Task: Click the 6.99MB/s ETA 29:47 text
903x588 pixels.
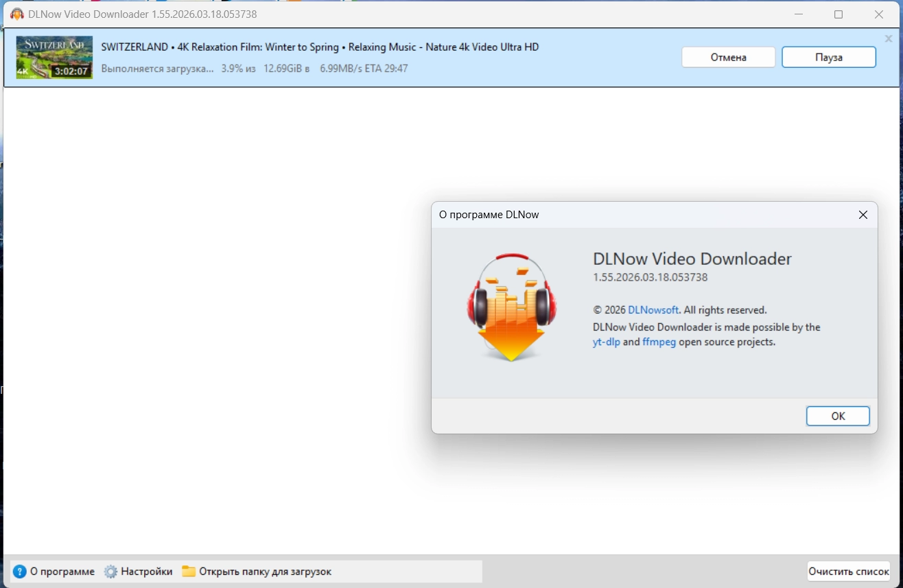Action: 364,69
